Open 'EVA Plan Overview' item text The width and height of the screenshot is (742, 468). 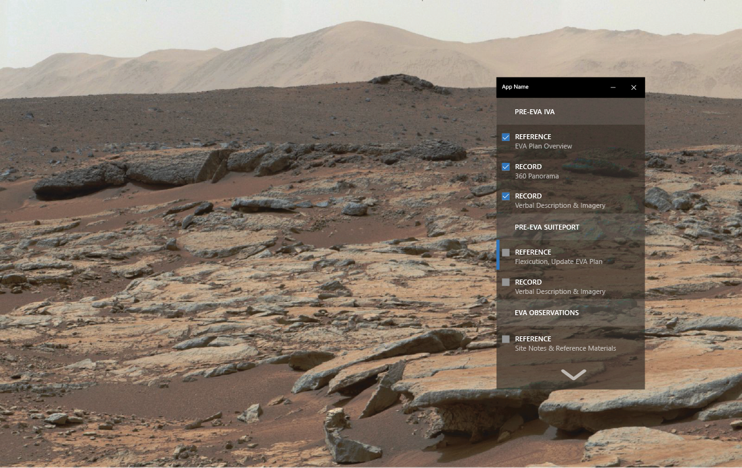point(543,146)
